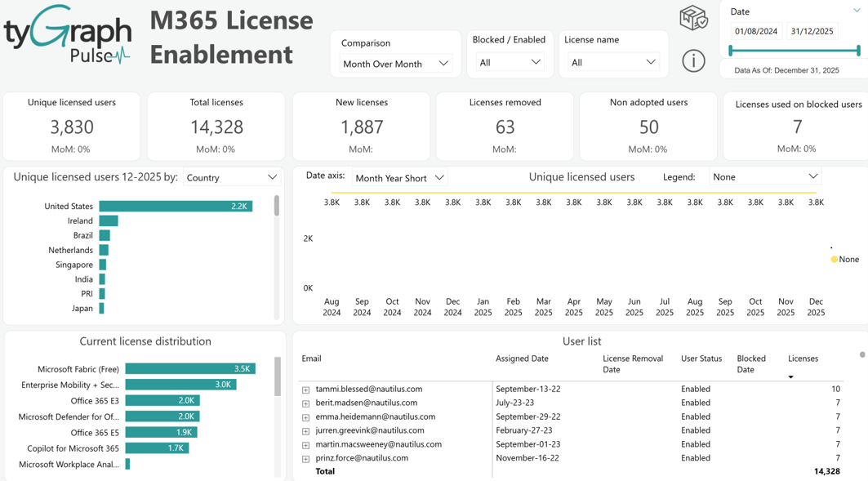
Task: Select the Microsoft Defender for Of... bar
Action: coord(162,416)
